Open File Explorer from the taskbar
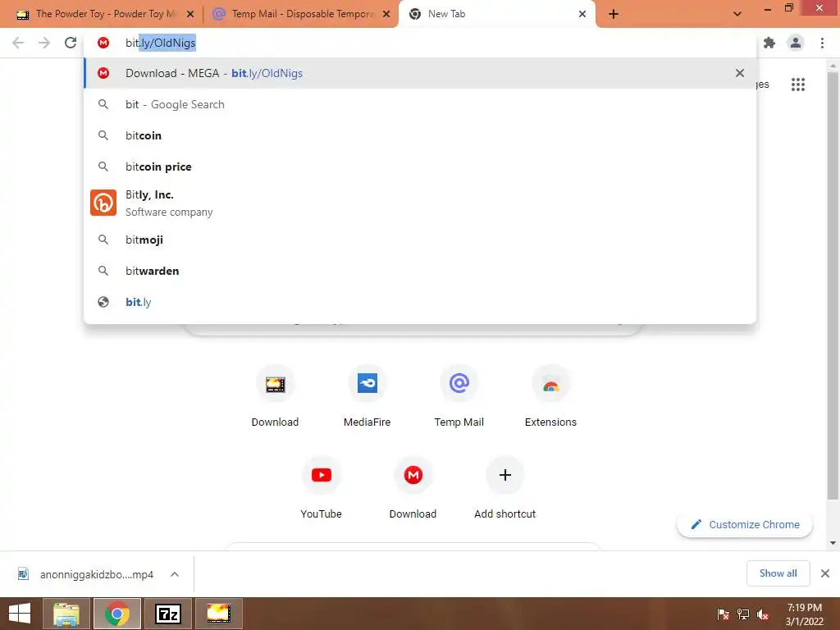The width and height of the screenshot is (840, 630). (x=66, y=614)
